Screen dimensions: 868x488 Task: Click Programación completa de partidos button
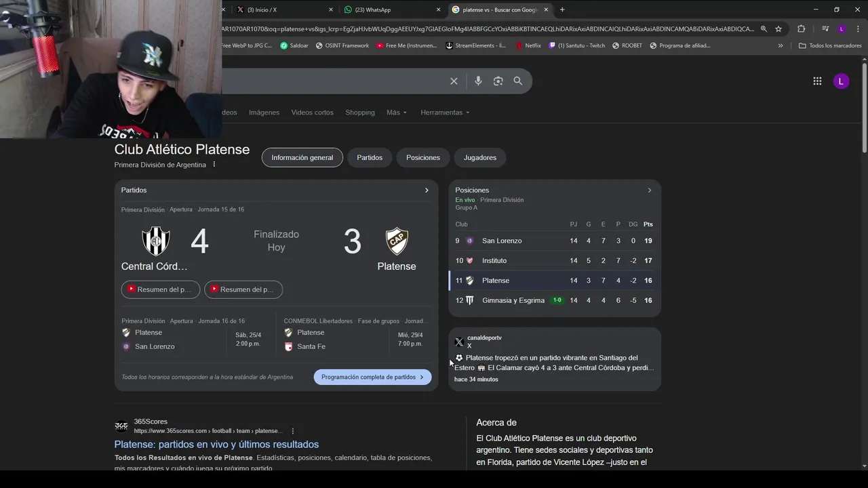point(372,377)
